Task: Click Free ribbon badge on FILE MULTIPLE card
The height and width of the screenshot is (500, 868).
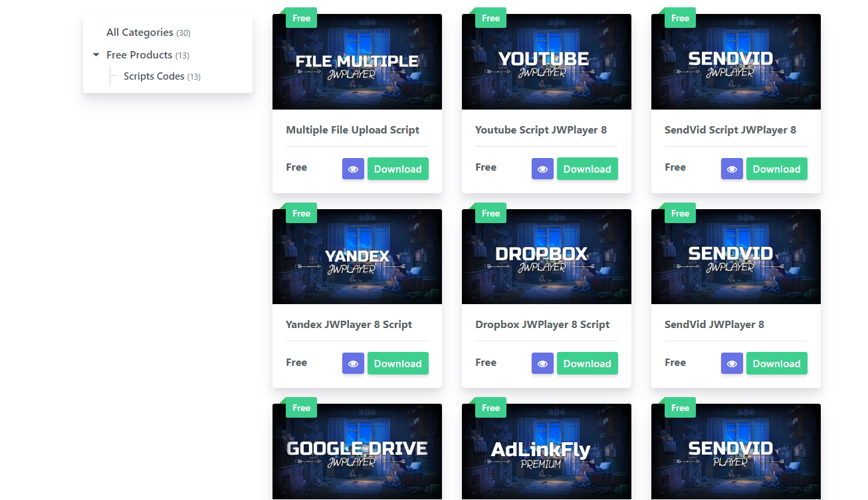Action: click(301, 18)
